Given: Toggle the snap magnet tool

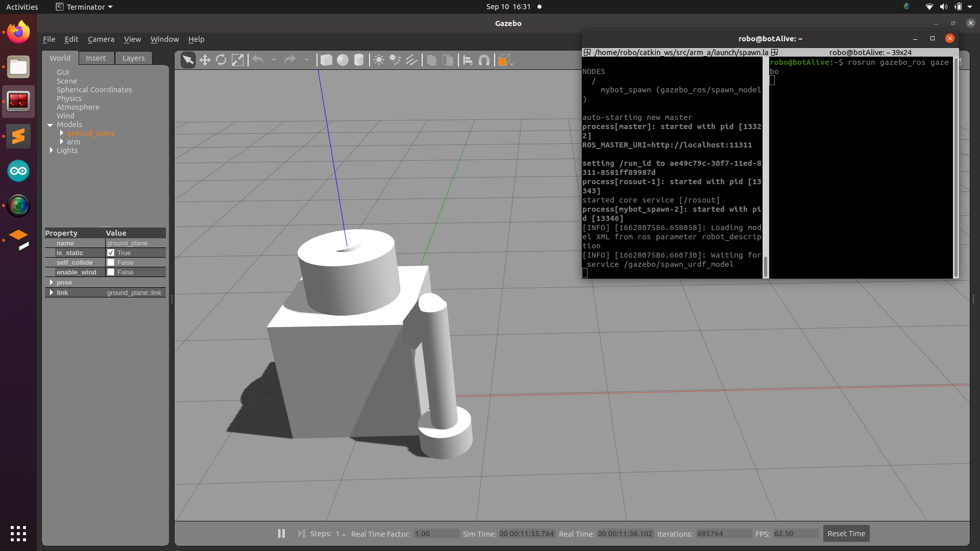Looking at the screenshot, I should click(484, 60).
